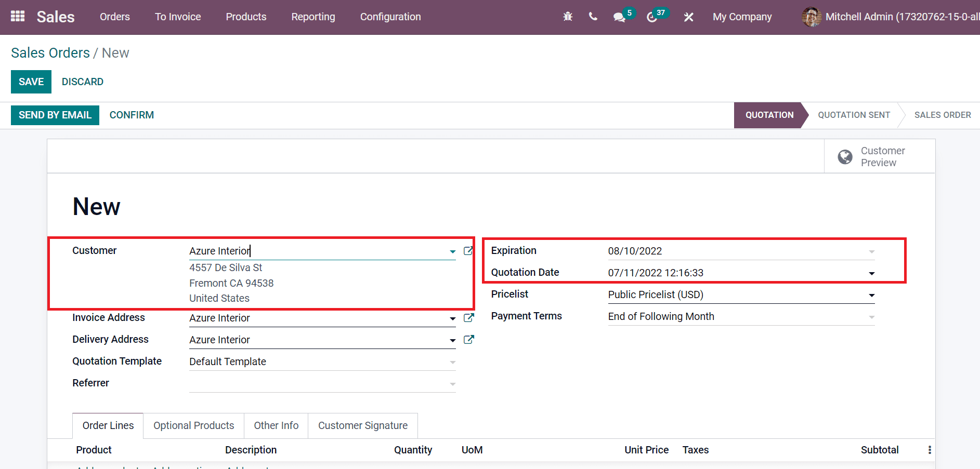The image size is (980, 469).
Task: Click the CONFIRM button
Action: coord(132,115)
